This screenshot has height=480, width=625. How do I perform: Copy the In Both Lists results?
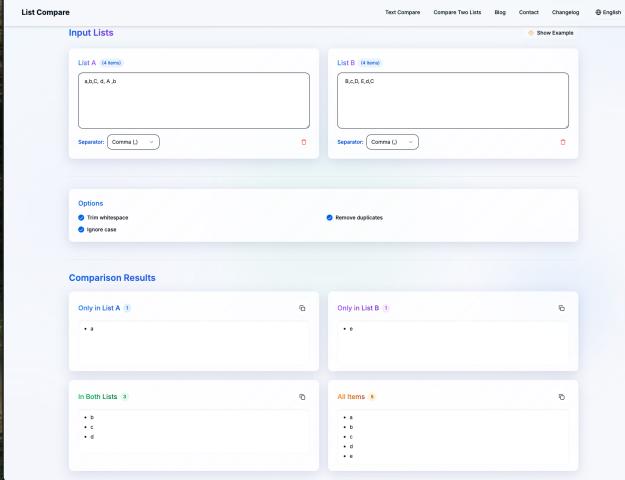coord(302,397)
